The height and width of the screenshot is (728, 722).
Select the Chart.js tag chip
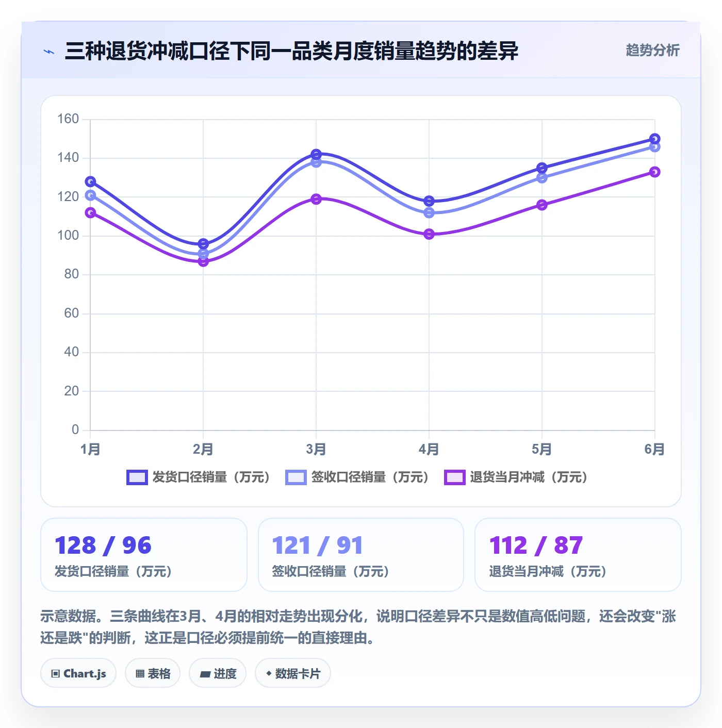click(x=78, y=673)
